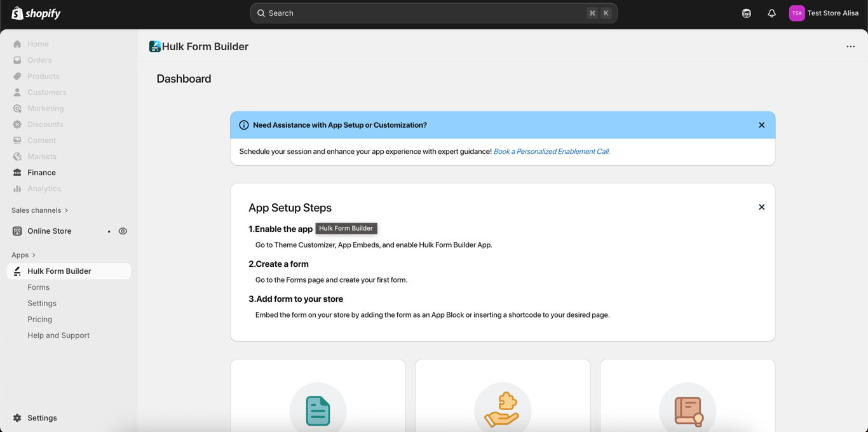The image size is (868, 432).
Task: Click the puzzle piece hand card icon
Action: click(x=503, y=410)
